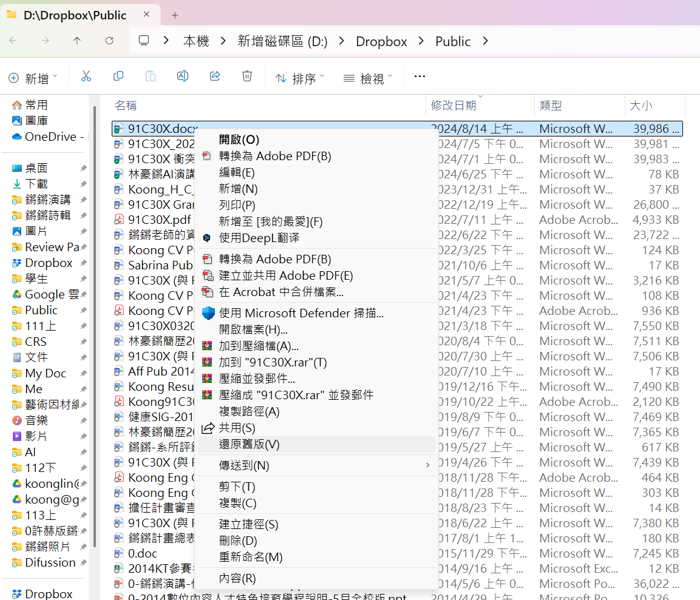The image size is (700, 600).
Task: Choose 內容(R) properties in context menu
Action: pyautogui.click(x=237, y=578)
